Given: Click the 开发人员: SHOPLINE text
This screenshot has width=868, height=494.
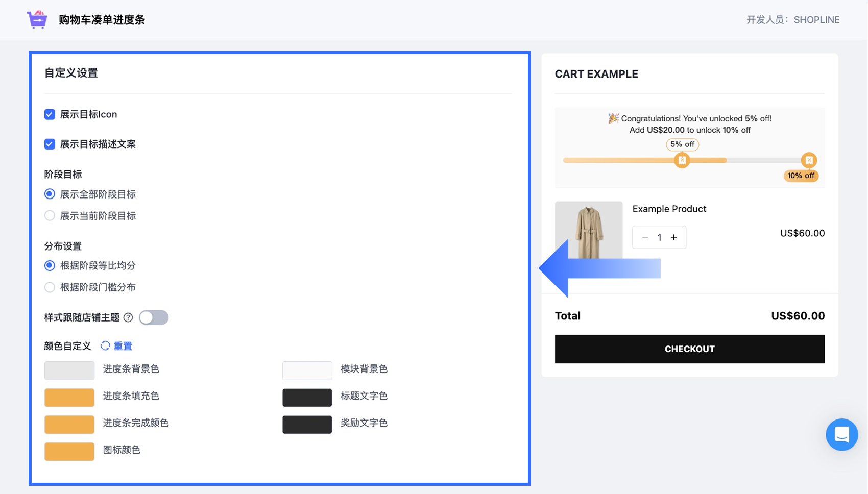Looking at the screenshot, I should (793, 20).
